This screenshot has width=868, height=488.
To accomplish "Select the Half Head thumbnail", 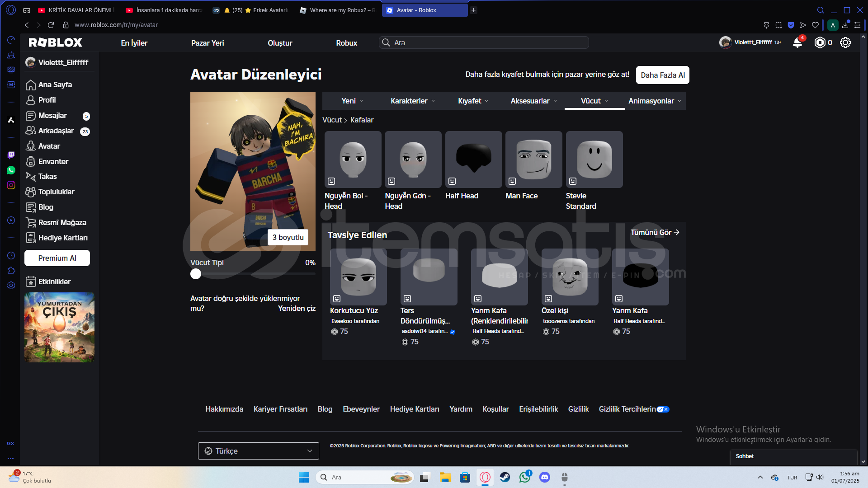I will coord(474,160).
